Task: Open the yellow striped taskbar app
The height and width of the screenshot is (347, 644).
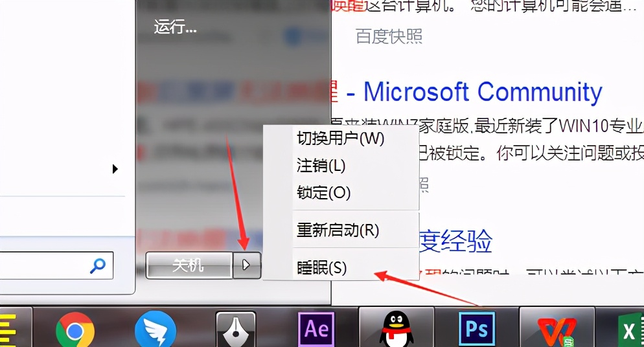Action: coord(8,331)
